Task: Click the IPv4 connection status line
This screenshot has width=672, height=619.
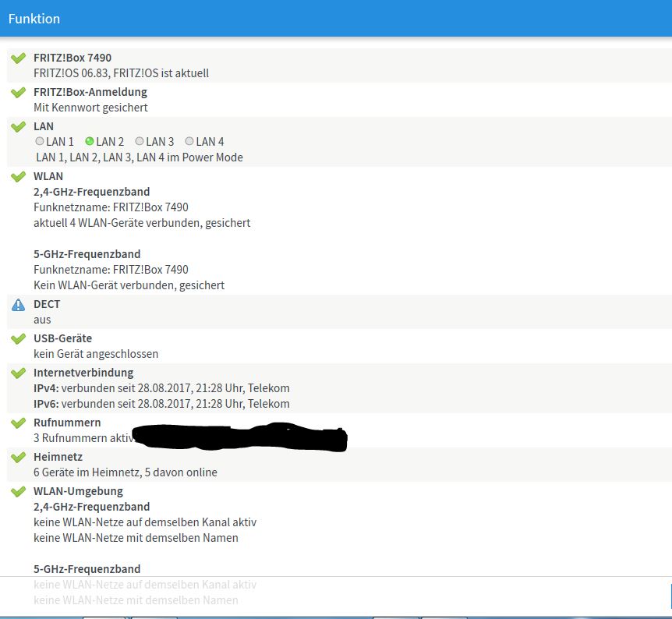Action: (161, 388)
